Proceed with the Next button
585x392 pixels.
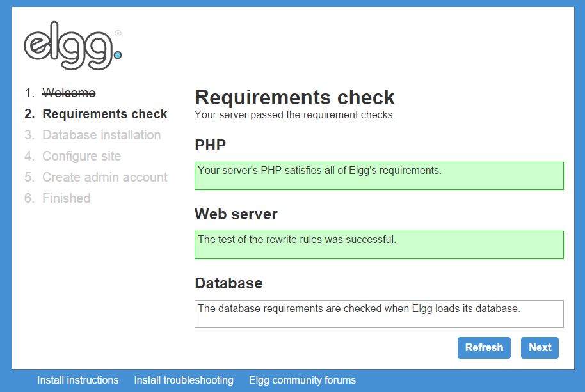pos(540,348)
